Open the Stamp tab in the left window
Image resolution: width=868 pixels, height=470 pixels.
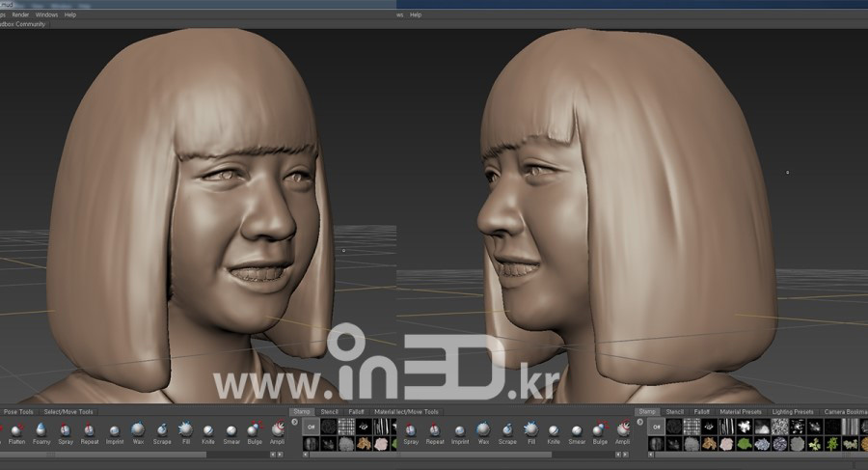coord(302,412)
